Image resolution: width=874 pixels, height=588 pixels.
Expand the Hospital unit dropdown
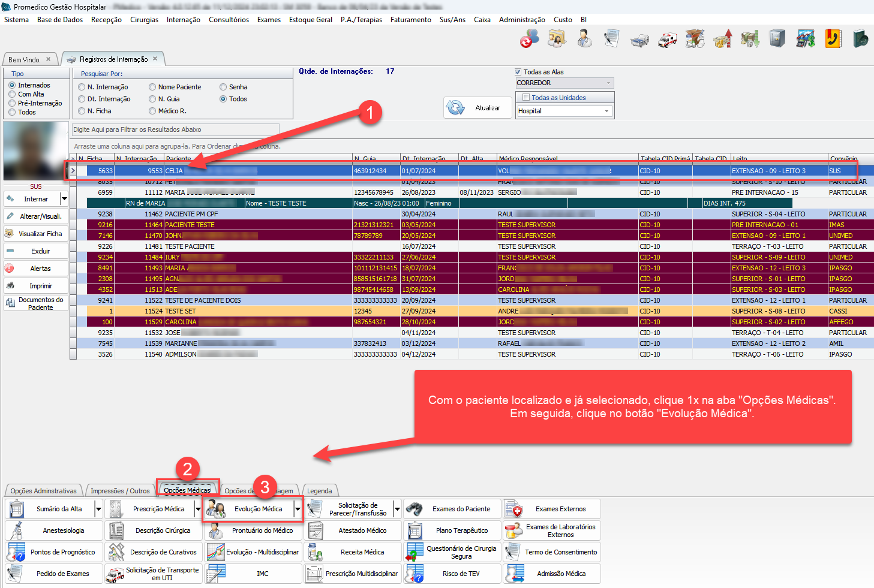pyautogui.click(x=606, y=111)
